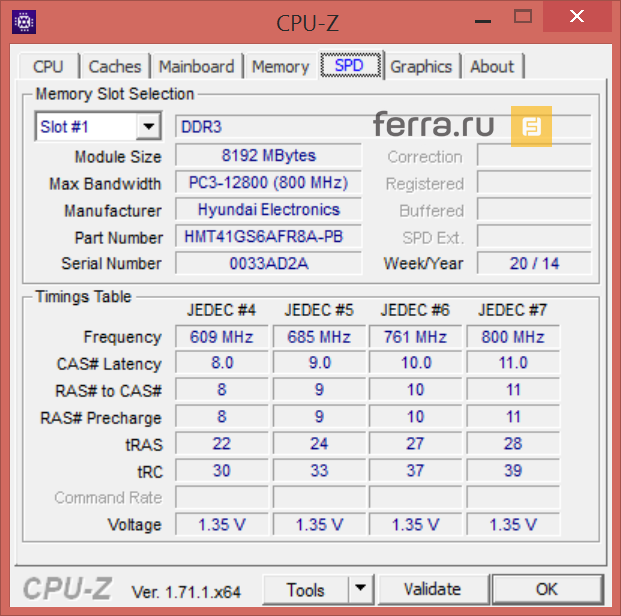This screenshot has height=616, width=621.
Task: Select the SPD tab
Action: pyautogui.click(x=350, y=67)
